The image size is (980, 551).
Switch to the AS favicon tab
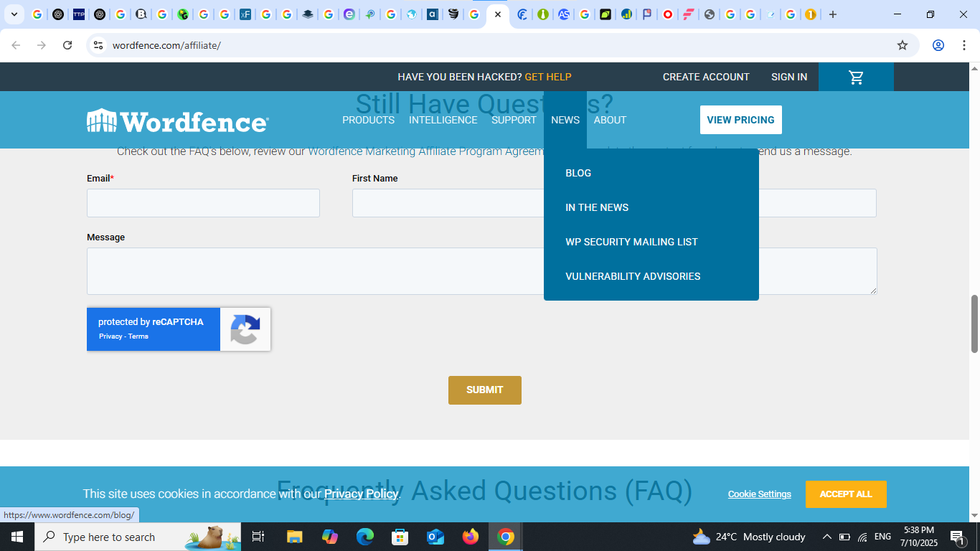(564, 14)
